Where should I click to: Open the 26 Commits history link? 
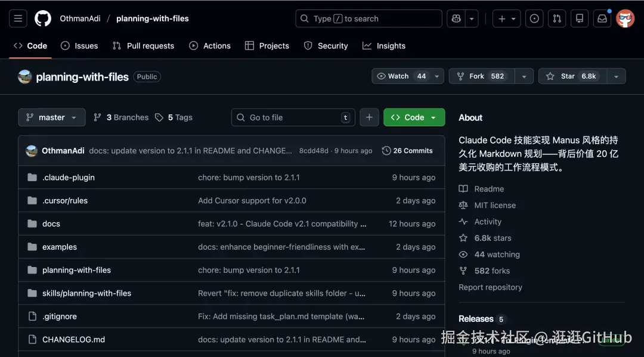[x=407, y=151]
